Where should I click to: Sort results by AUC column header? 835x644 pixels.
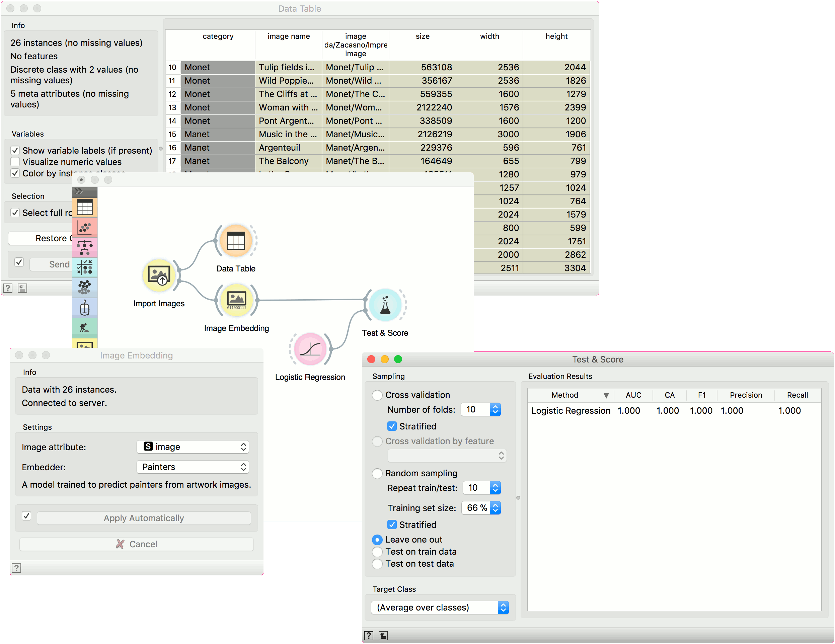pyautogui.click(x=633, y=395)
